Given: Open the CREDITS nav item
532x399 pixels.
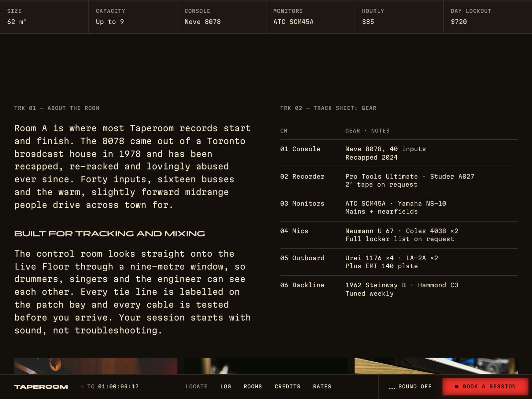Looking at the screenshot, I should pyautogui.click(x=287, y=386).
